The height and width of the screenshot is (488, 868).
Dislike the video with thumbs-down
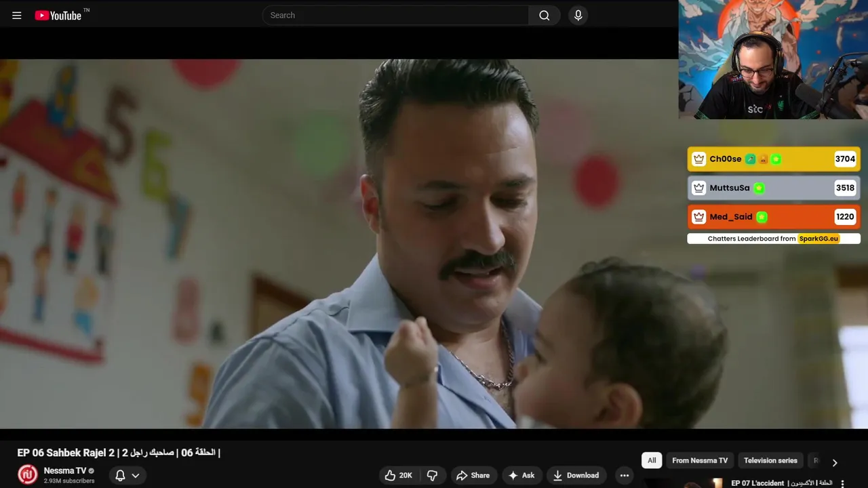pyautogui.click(x=433, y=475)
